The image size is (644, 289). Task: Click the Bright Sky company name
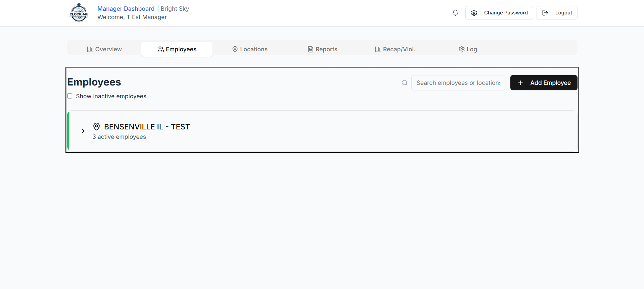pos(175,9)
